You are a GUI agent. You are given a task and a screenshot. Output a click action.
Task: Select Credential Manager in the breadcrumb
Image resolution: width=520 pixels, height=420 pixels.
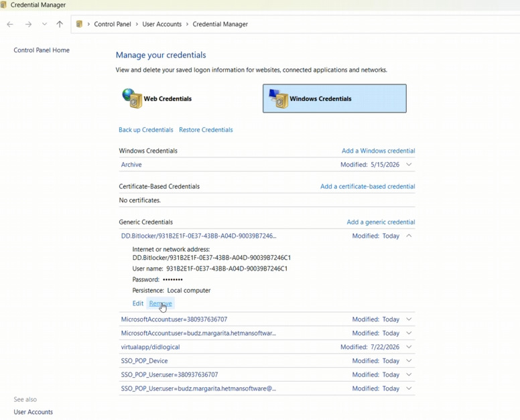click(x=220, y=24)
